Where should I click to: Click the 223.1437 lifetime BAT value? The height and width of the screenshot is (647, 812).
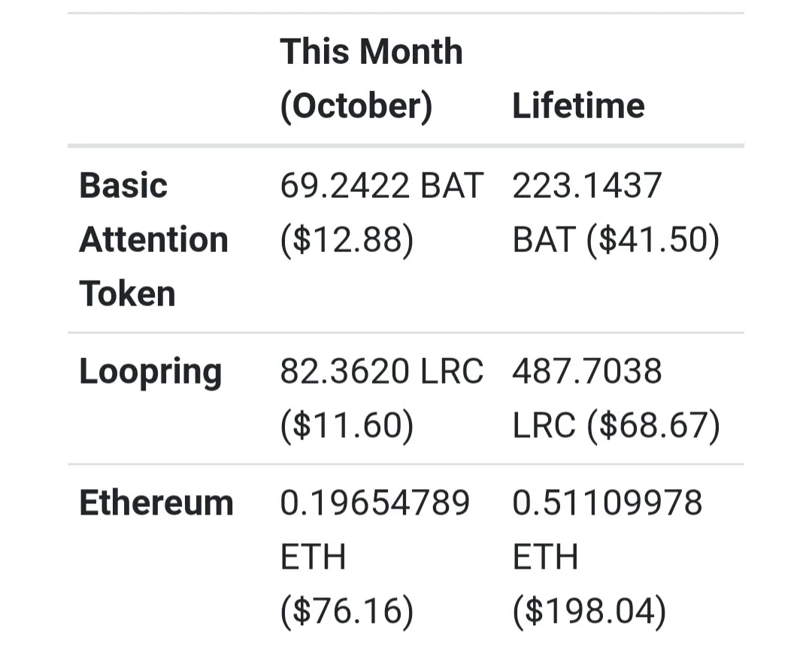[x=586, y=186]
